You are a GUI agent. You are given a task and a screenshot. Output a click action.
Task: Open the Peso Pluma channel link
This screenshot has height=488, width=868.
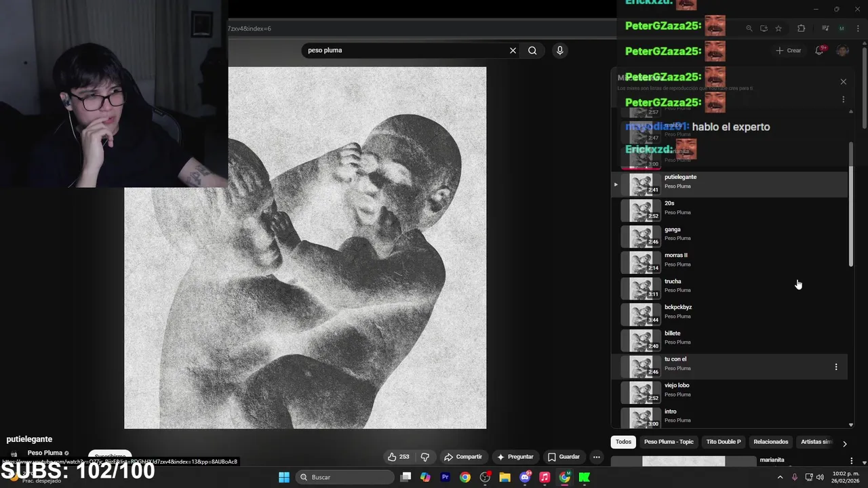pos(45,453)
